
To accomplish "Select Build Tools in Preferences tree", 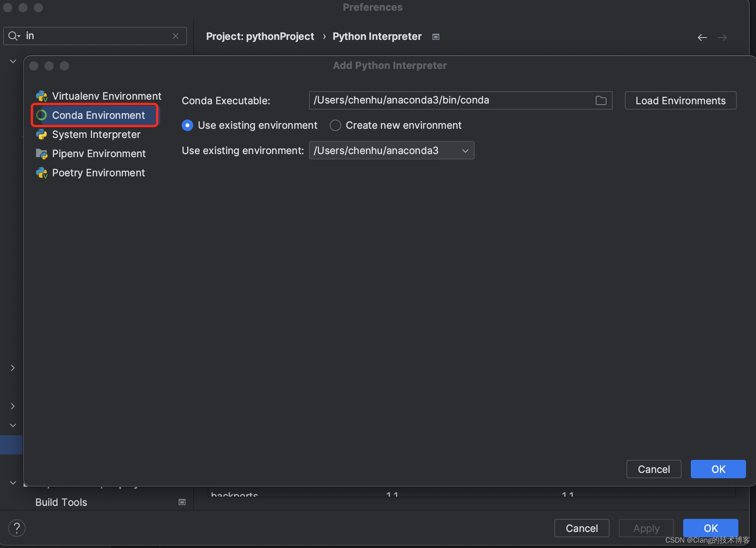I will pos(61,502).
